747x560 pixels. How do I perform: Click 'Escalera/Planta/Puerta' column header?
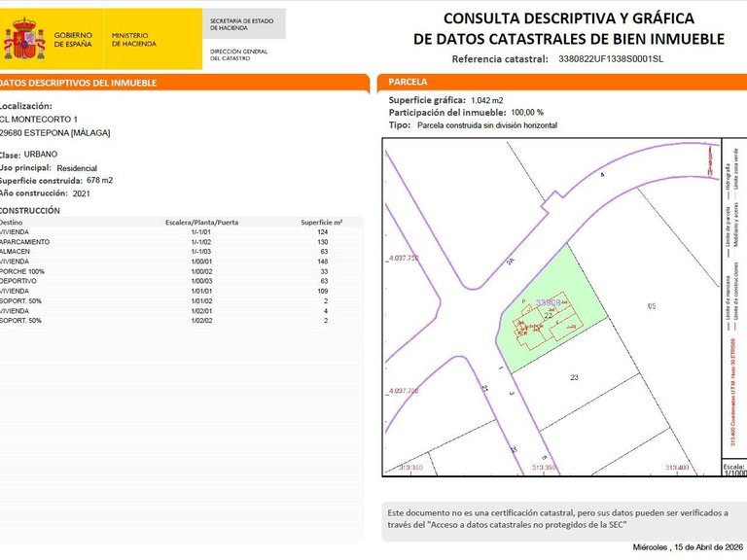pyautogui.click(x=202, y=223)
